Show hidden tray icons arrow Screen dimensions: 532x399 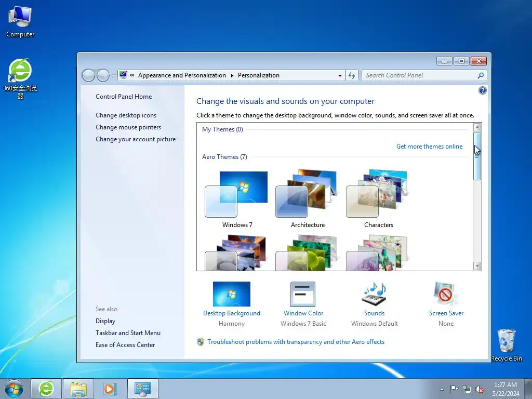(x=442, y=389)
